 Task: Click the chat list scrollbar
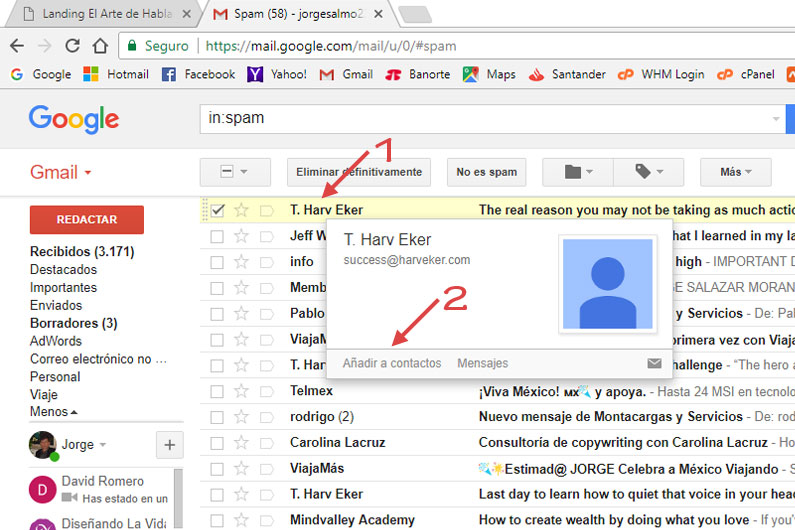tap(178, 499)
